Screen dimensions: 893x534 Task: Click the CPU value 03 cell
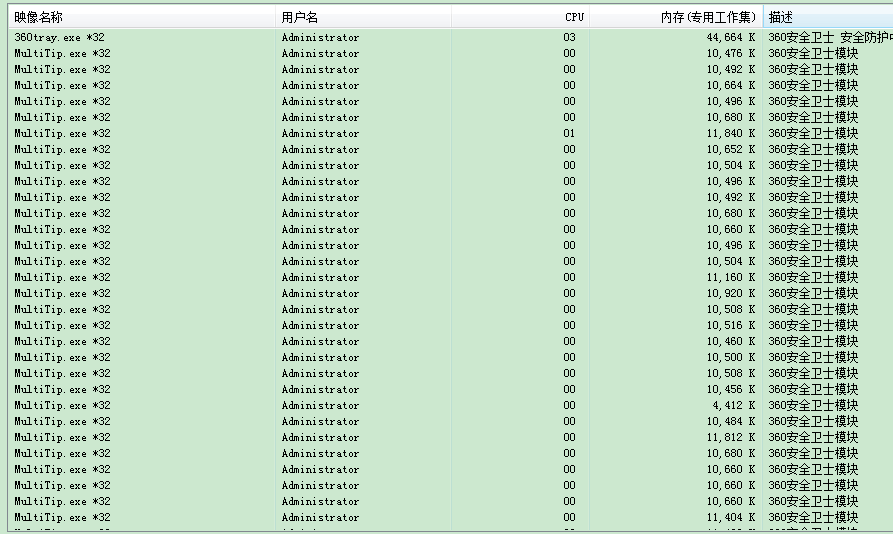point(569,38)
